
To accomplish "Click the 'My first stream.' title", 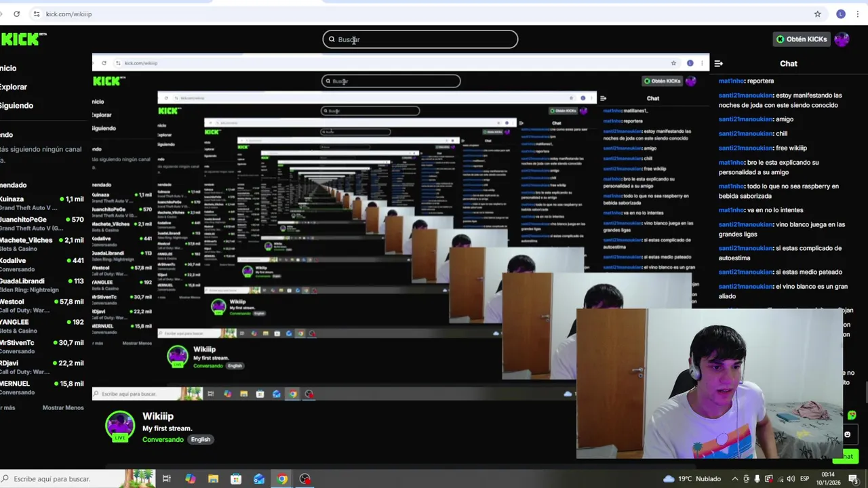I will (167, 428).
